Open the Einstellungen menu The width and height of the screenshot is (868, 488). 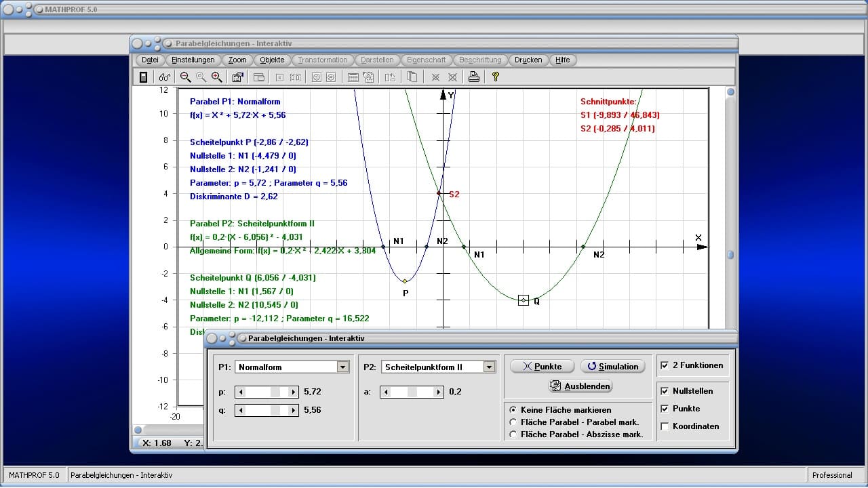point(193,60)
